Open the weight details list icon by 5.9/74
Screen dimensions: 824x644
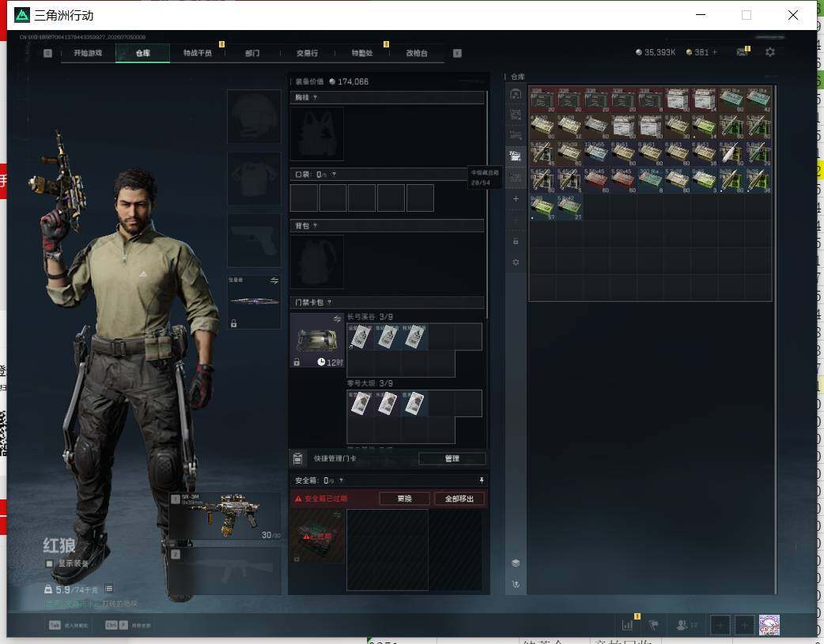(x=109, y=589)
